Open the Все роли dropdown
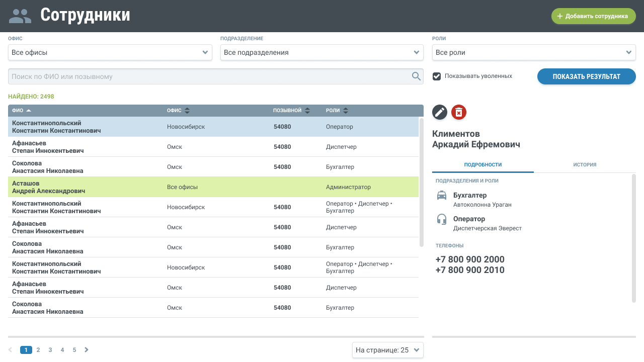The width and height of the screenshot is (644, 362). 534,52
